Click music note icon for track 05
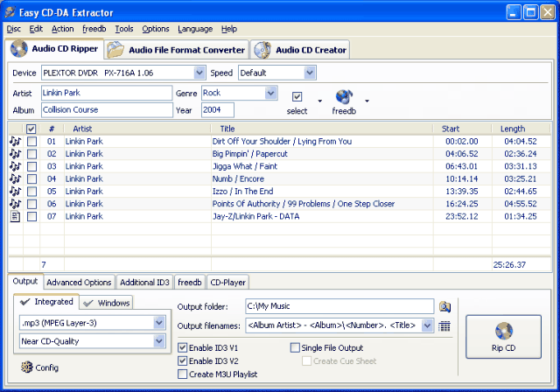The image size is (560, 392). pyautogui.click(x=16, y=192)
